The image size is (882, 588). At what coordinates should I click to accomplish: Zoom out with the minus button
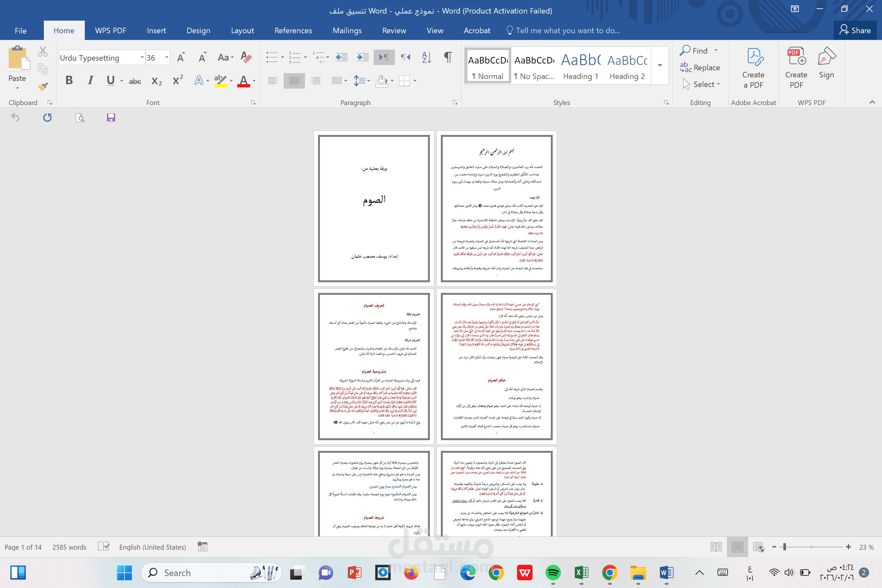(774, 547)
